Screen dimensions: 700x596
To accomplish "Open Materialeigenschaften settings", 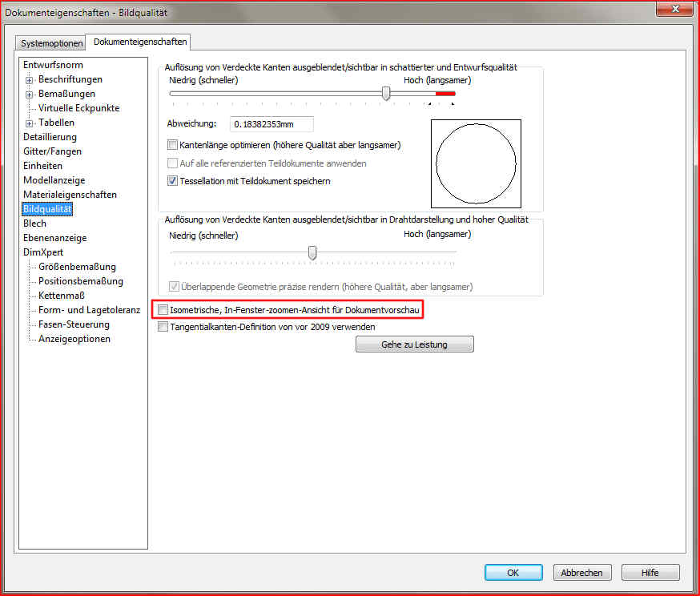I will click(70, 195).
